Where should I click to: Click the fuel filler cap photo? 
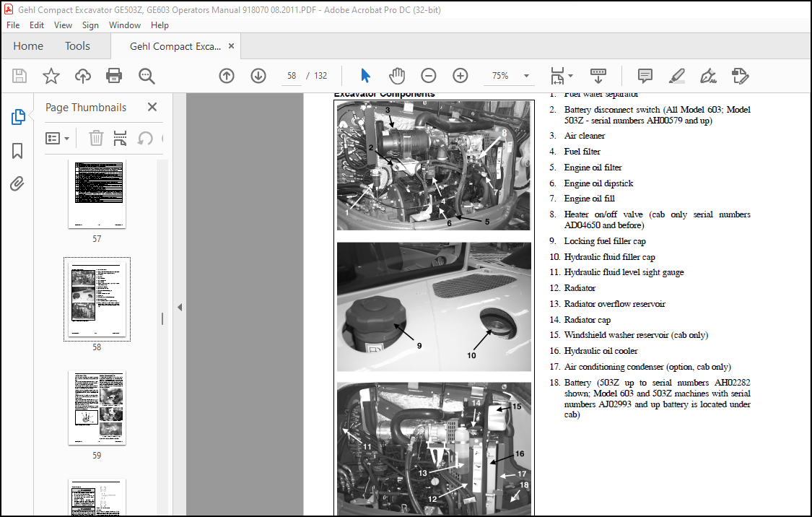[434, 307]
